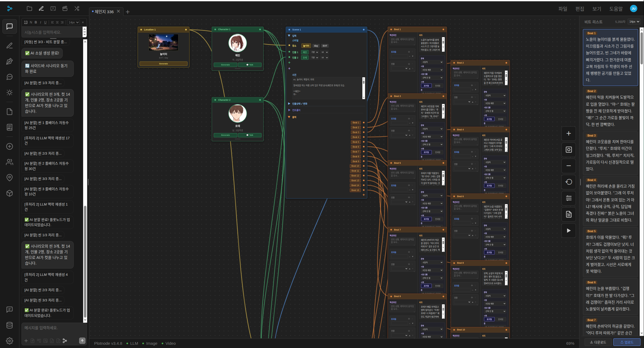Open the 파일 menu
The image size is (644, 348).
563,9
